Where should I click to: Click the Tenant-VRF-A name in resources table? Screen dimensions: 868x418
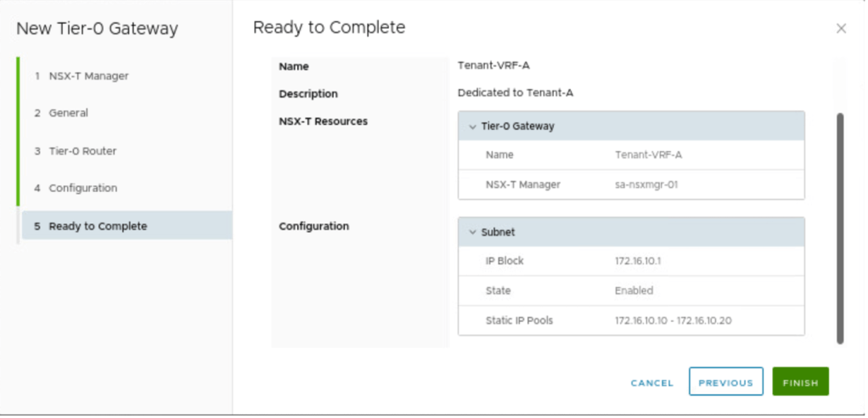(x=648, y=155)
